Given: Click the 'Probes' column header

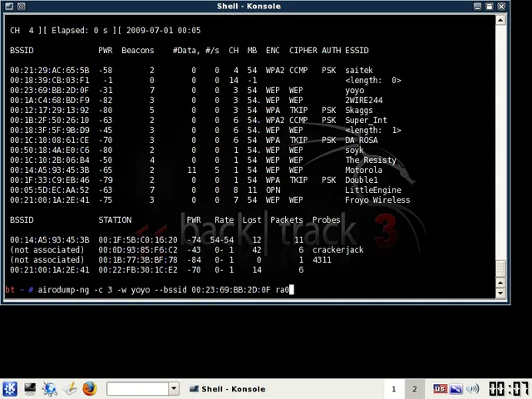Looking at the screenshot, I should (x=327, y=219).
